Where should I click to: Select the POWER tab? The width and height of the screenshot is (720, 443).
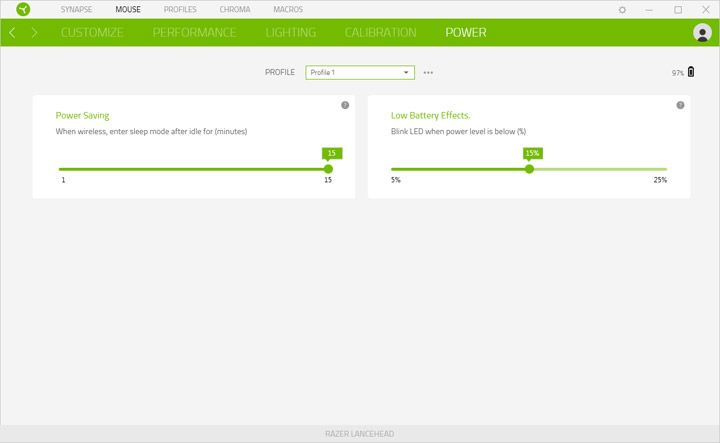[x=466, y=33]
